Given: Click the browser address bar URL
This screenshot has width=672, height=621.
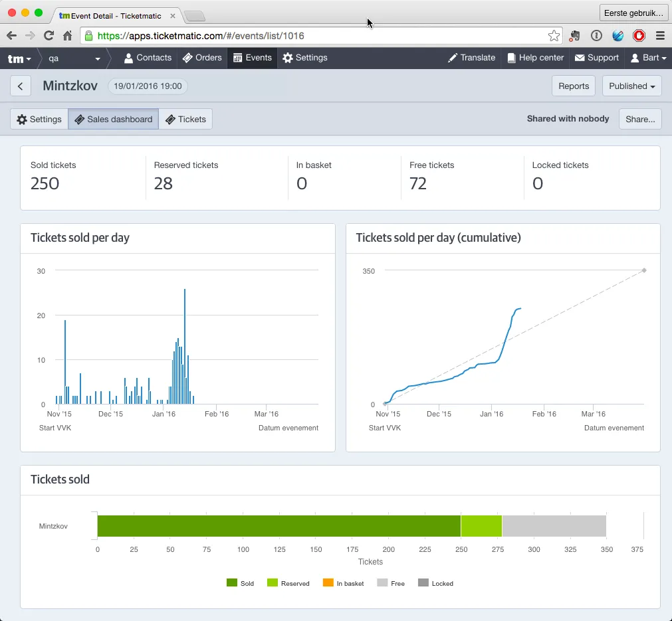Looking at the screenshot, I should 201,36.
